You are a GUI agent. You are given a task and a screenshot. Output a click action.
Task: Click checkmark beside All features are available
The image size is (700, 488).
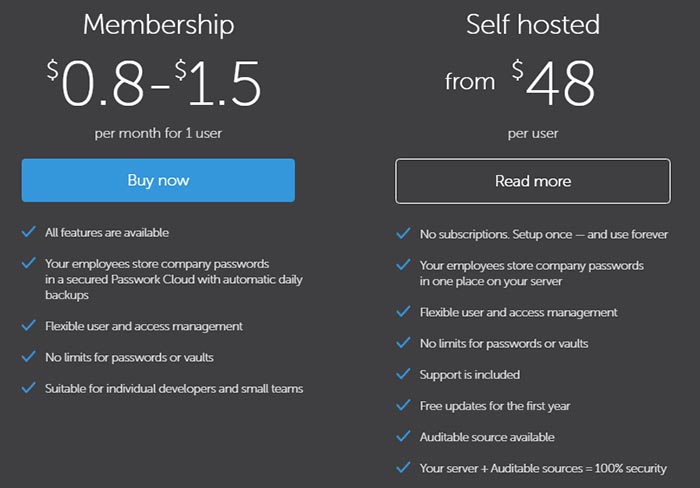[x=29, y=232]
